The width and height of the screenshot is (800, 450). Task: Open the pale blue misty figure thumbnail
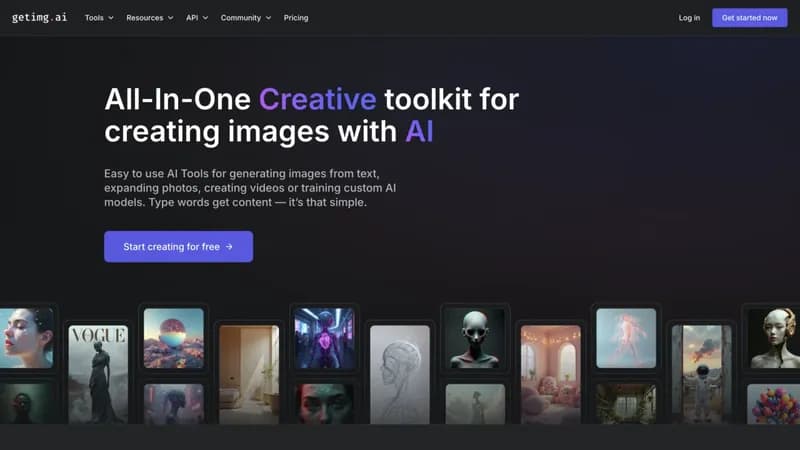[x=626, y=338]
